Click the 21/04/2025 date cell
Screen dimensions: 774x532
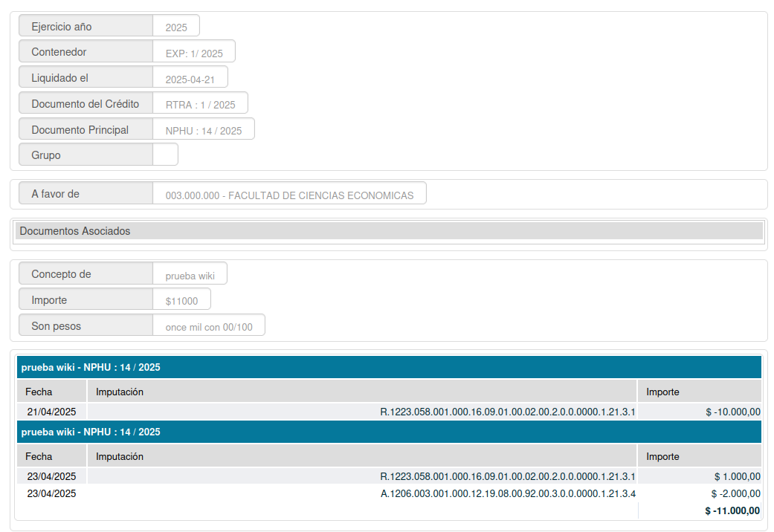coord(51,412)
